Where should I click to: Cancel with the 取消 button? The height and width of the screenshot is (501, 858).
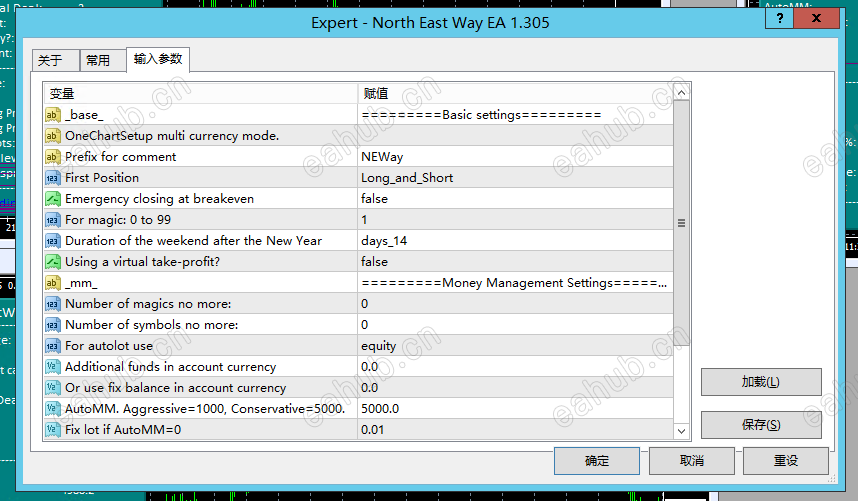(692, 461)
